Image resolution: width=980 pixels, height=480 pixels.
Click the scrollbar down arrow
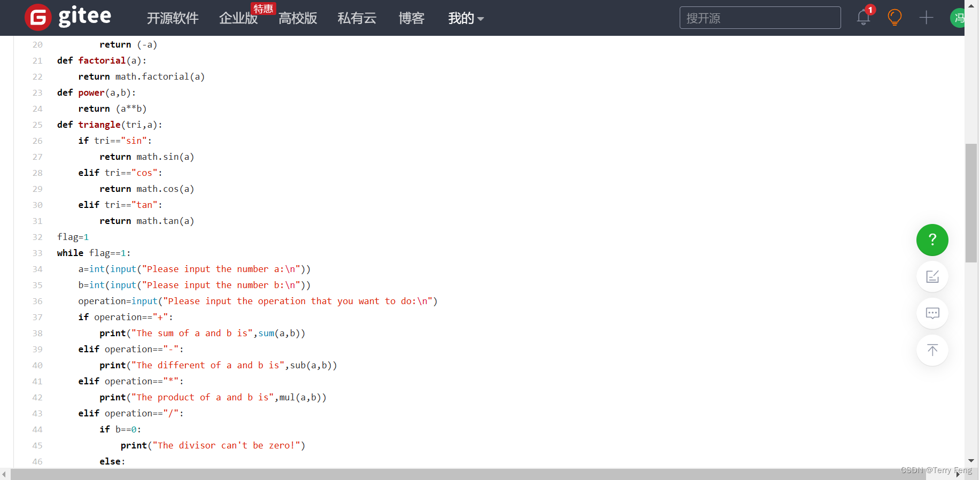pos(971,461)
